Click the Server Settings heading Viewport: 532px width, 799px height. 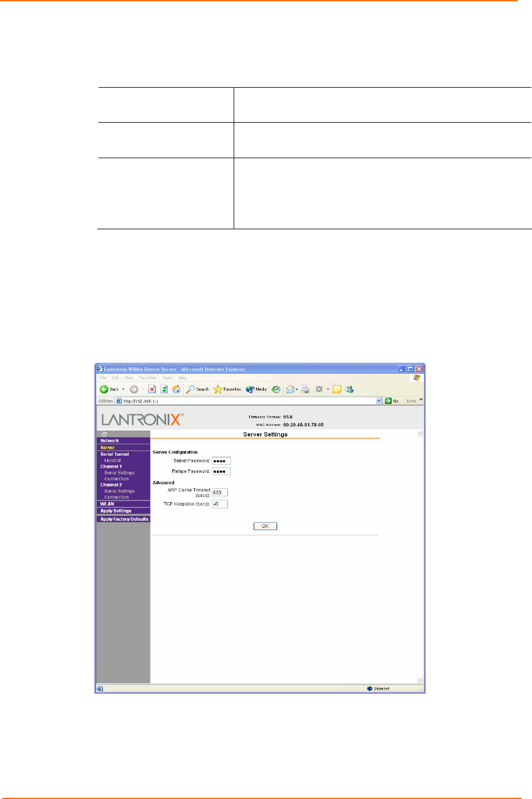pos(265,434)
